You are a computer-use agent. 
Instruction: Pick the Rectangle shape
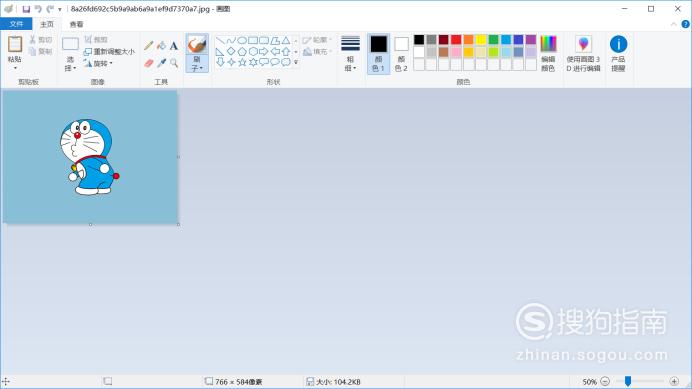tap(253, 41)
